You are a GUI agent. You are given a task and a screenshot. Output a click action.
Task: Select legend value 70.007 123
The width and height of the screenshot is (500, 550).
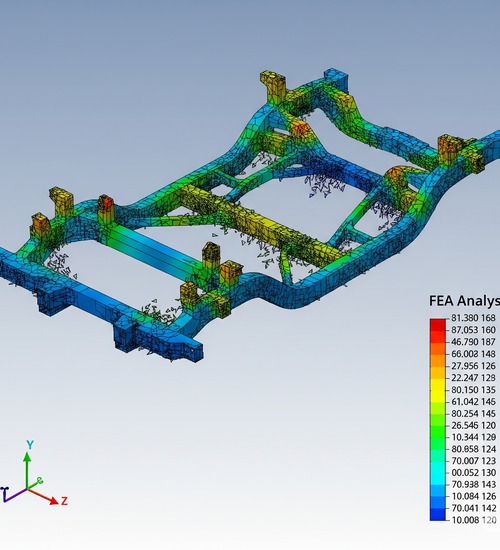[x=473, y=461]
